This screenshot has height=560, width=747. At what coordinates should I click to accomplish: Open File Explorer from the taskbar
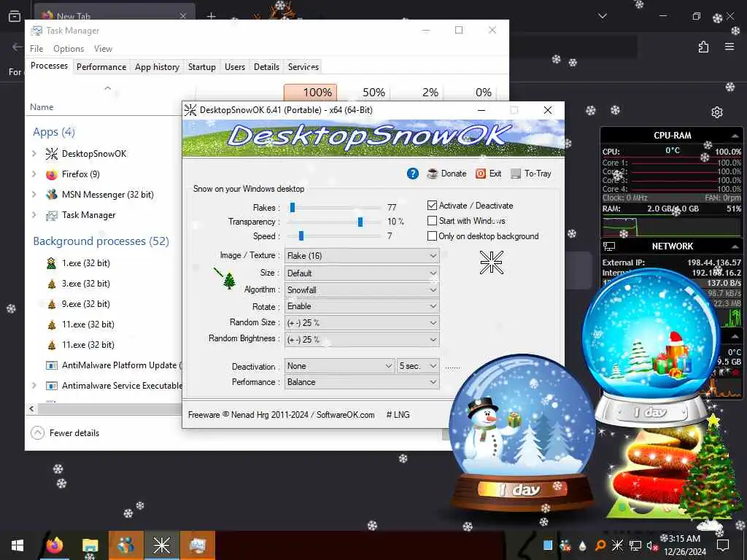coord(90,545)
